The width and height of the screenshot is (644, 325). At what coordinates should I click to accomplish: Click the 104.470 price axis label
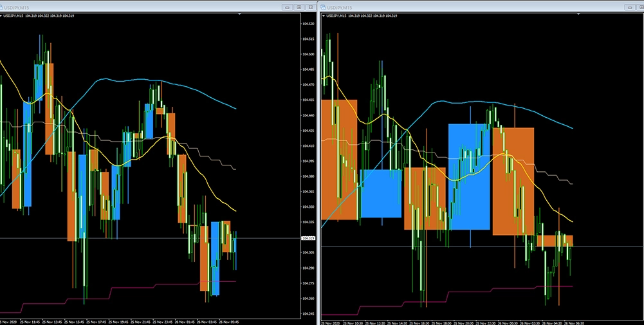click(x=308, y=85)
